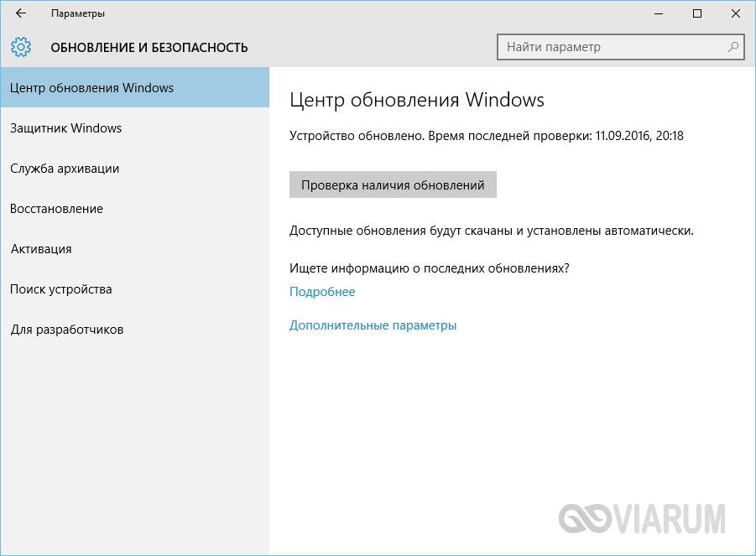
Task: Minimize the Параметры window
Action: click(x=659, y=13)
